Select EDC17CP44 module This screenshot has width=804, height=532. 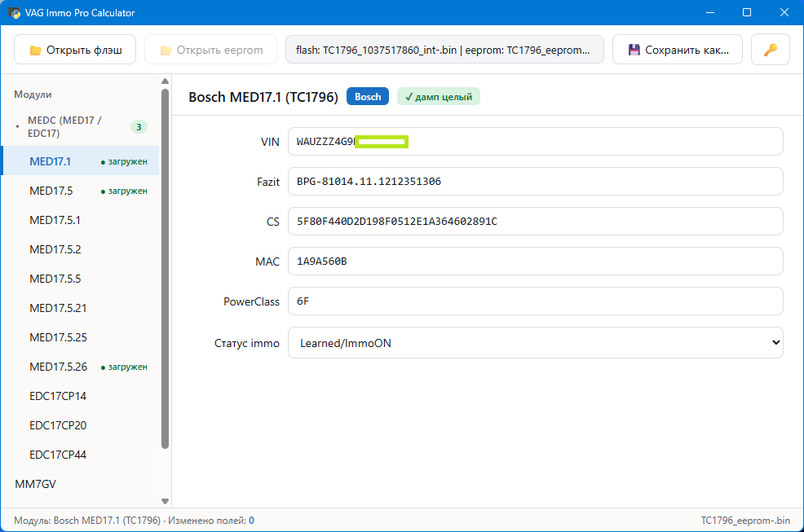point(79,455)
